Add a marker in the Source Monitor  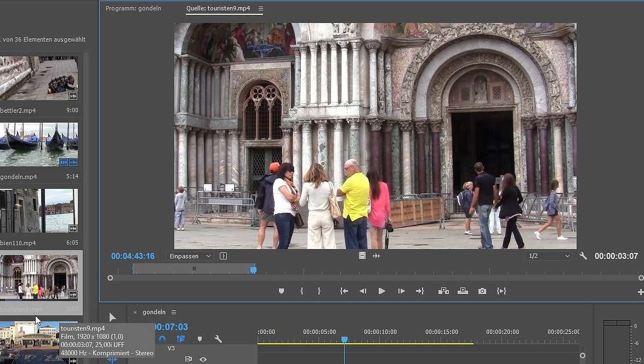tap(281, 291)
